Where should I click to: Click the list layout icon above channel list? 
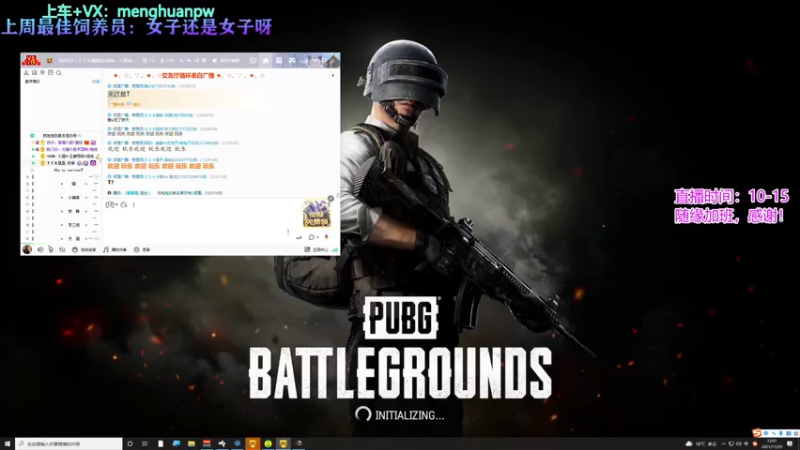[51, 73]
